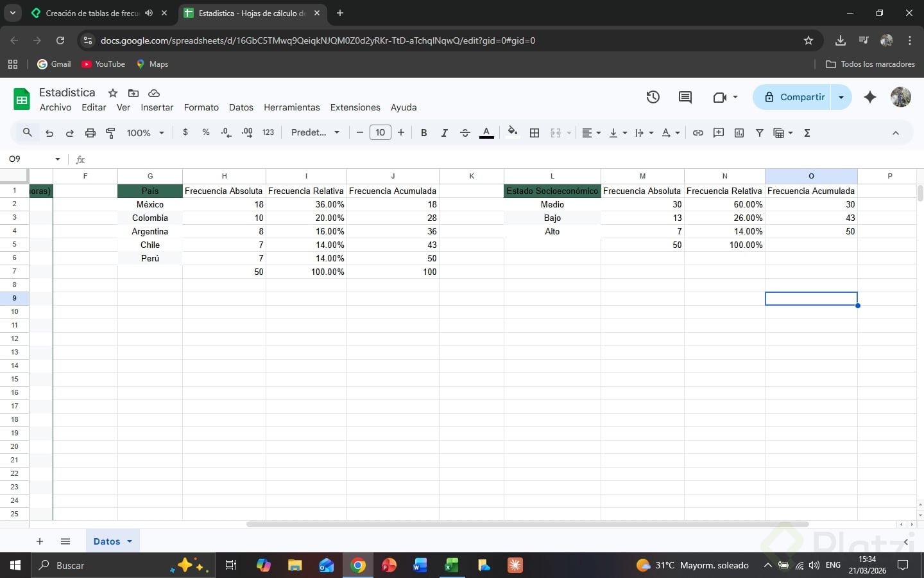924x578 pixels.
Task: Click the Undo arrow in the toolbar
Action: pos(49,133)
